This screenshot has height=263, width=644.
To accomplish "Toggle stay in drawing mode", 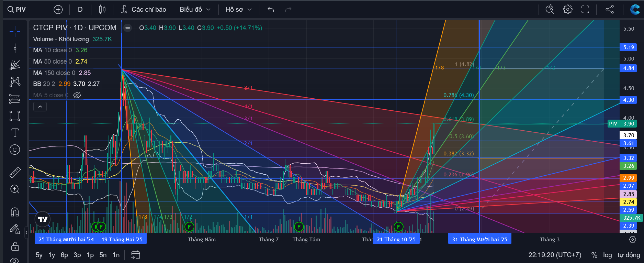I will [15, 229].
